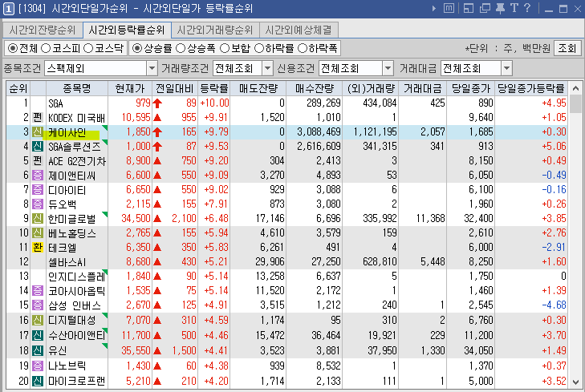The height and width of the screenshot is (392, 585).
Task: Click the 펀 badge beside KODEX 미국배
Action: coord(37,117)
